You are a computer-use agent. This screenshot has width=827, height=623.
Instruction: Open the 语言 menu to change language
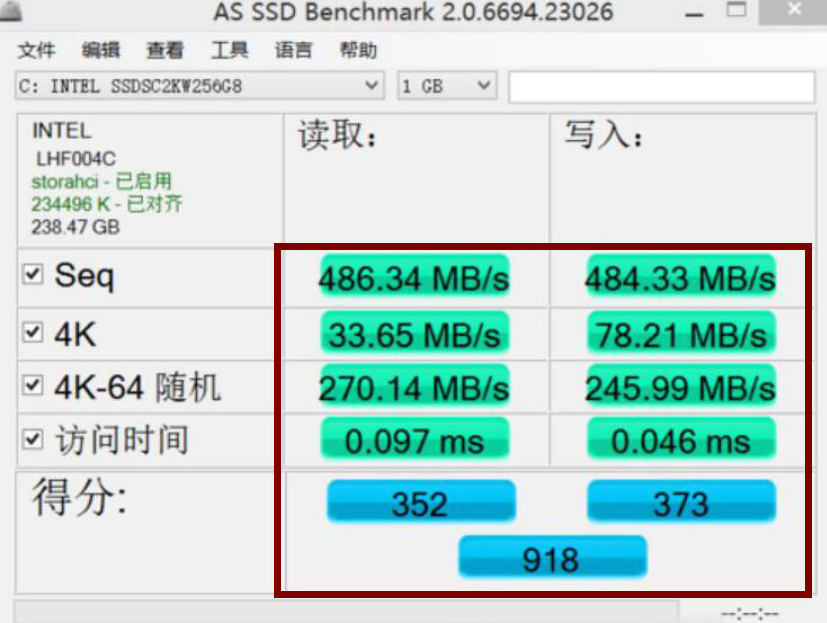coord(290,50)
